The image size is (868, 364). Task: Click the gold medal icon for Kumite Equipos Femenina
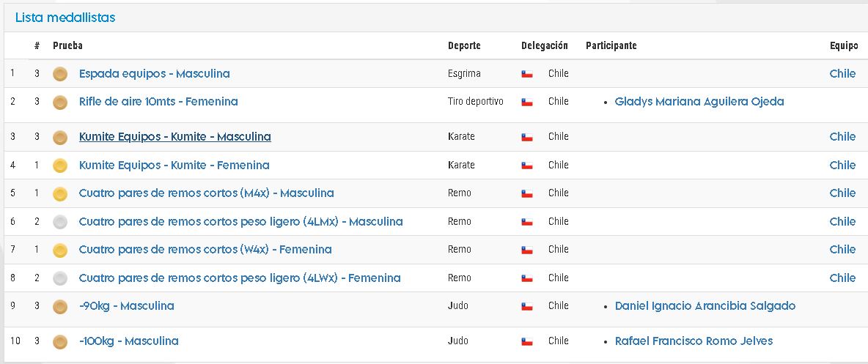point(60,165)
